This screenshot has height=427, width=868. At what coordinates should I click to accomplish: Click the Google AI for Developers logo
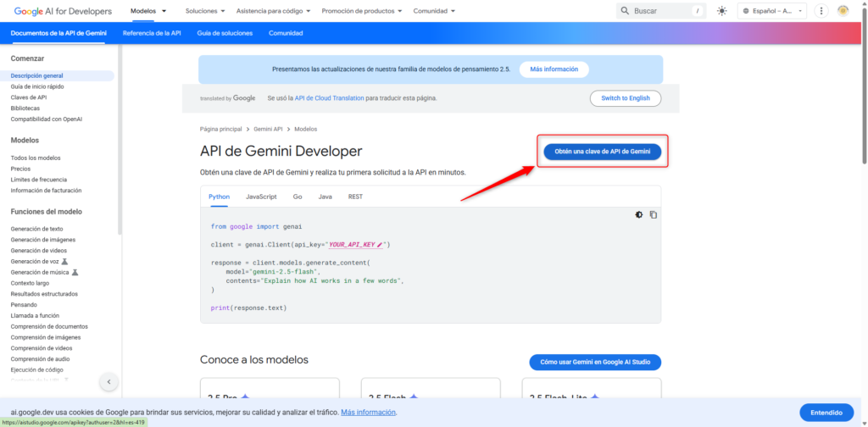pyautogui.click(x=63, y=11)
